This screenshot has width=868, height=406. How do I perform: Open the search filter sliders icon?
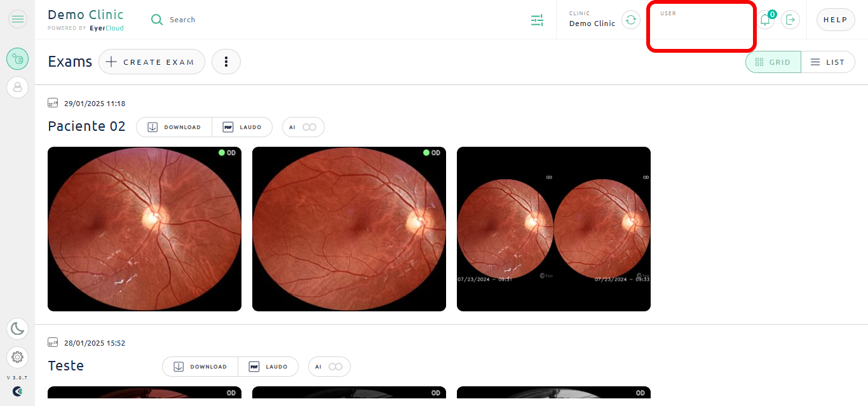(538, 20)
